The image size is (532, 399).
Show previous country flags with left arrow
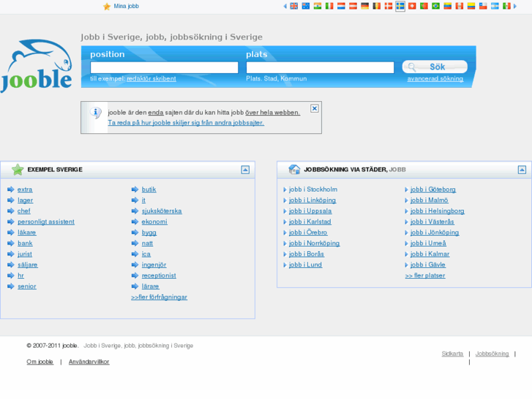point(285,6)
